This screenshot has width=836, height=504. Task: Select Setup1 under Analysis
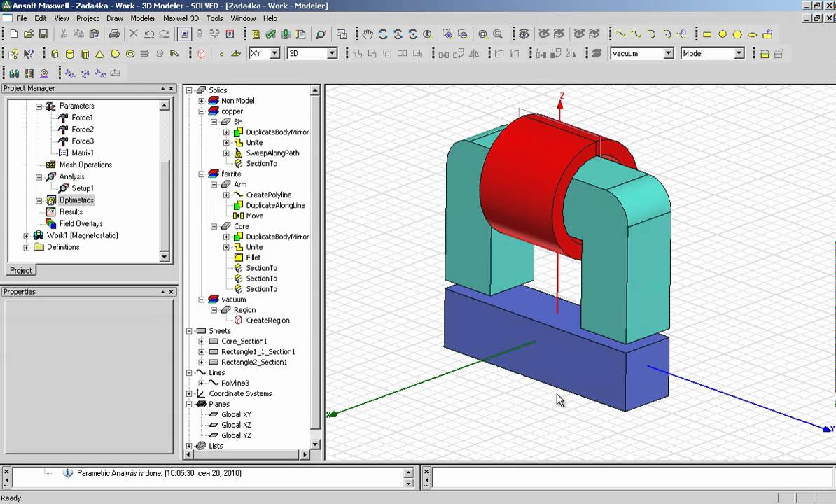click(x=83, y=188)
